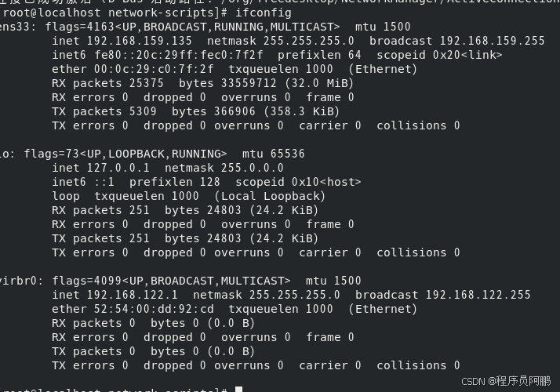The width and height of the screenshot is (560, 392).
Task: Click the ens33 RX packets 25375 value
Action: (146, 83)
